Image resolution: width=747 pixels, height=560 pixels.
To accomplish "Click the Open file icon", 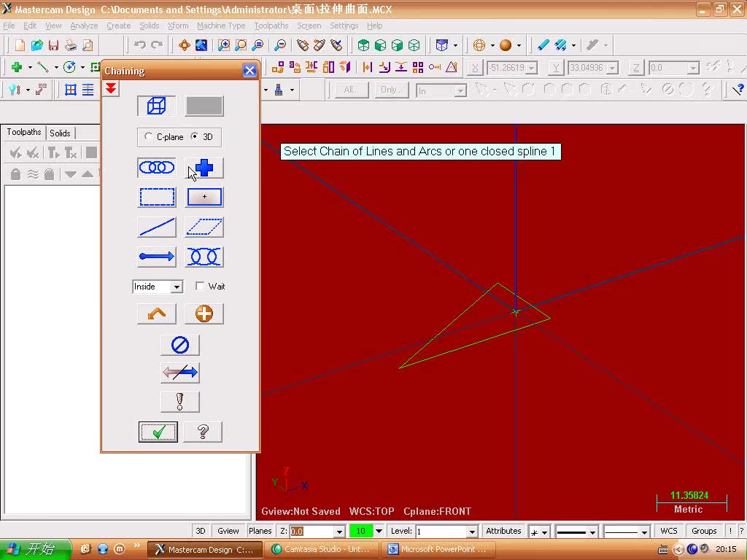I will click(x=36, y=45).
